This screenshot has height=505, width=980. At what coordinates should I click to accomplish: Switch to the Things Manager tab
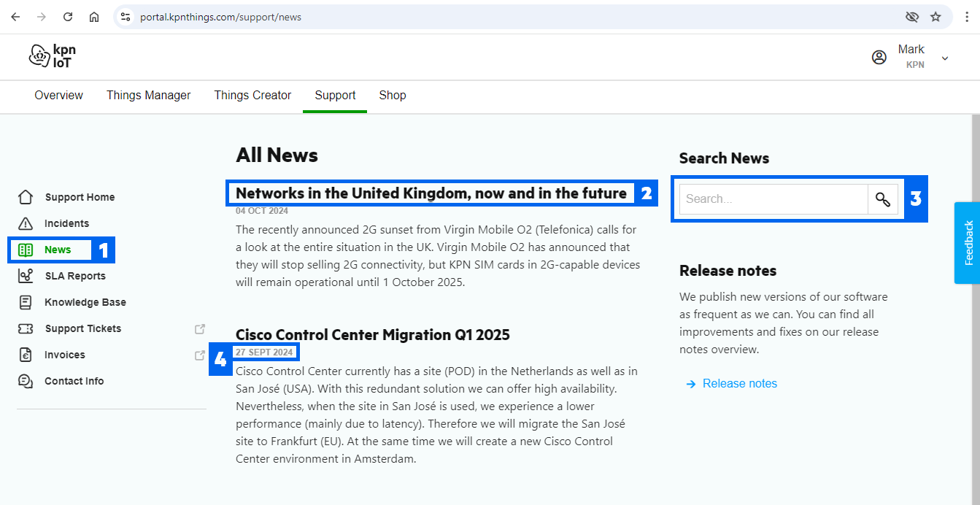(148, 96)
